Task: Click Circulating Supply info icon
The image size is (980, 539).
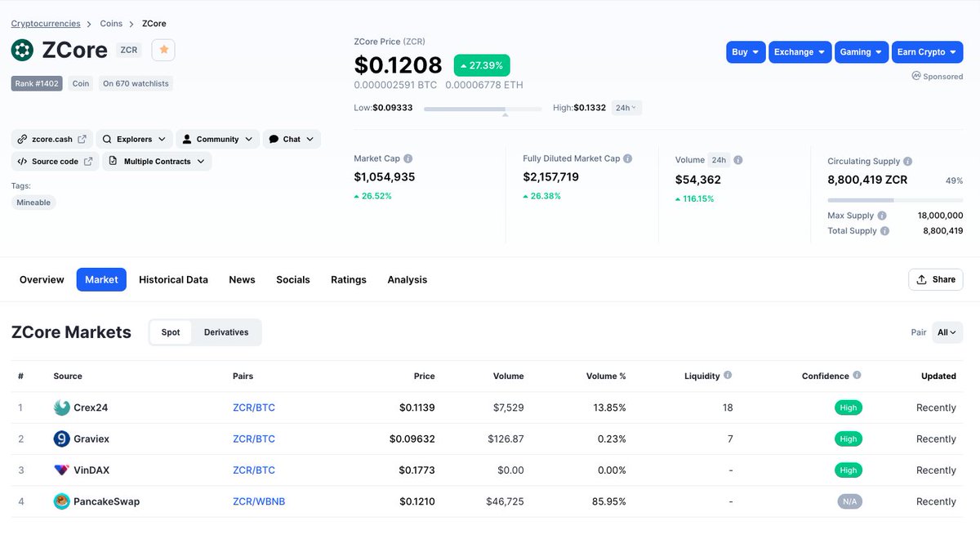Action: pyautogui.click(x=908, y=162)
